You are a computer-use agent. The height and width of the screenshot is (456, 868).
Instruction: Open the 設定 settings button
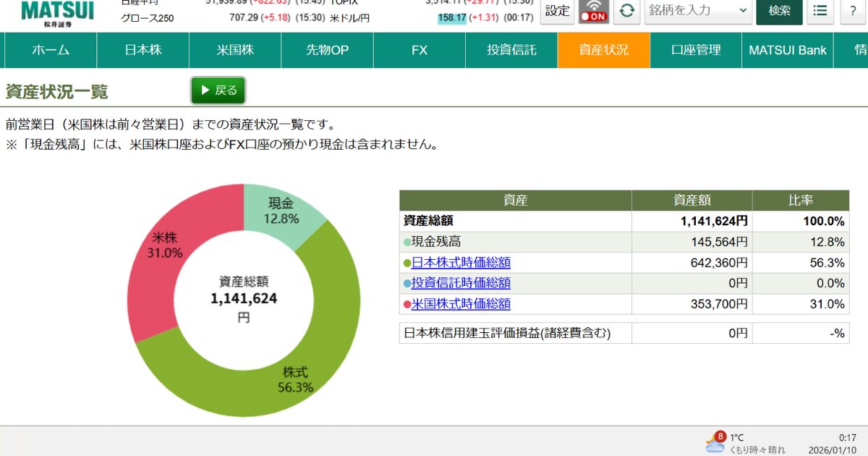557,11
